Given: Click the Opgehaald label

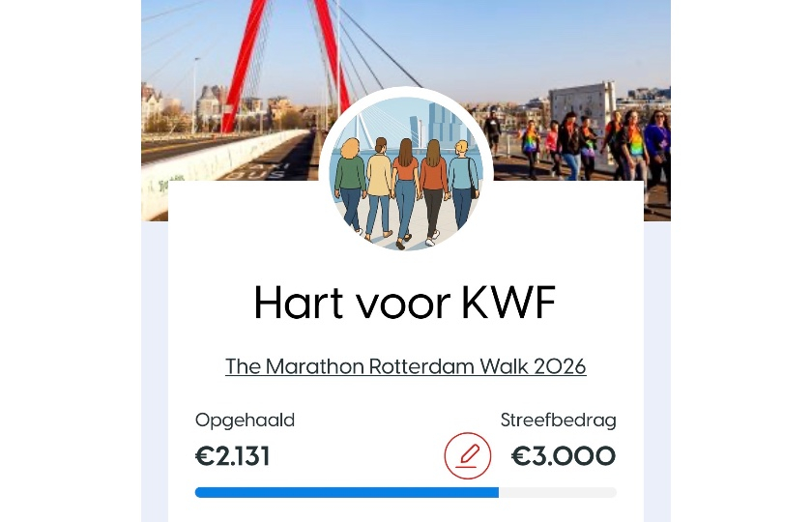Looking at the screenshot, I should (x=245, y=420).
